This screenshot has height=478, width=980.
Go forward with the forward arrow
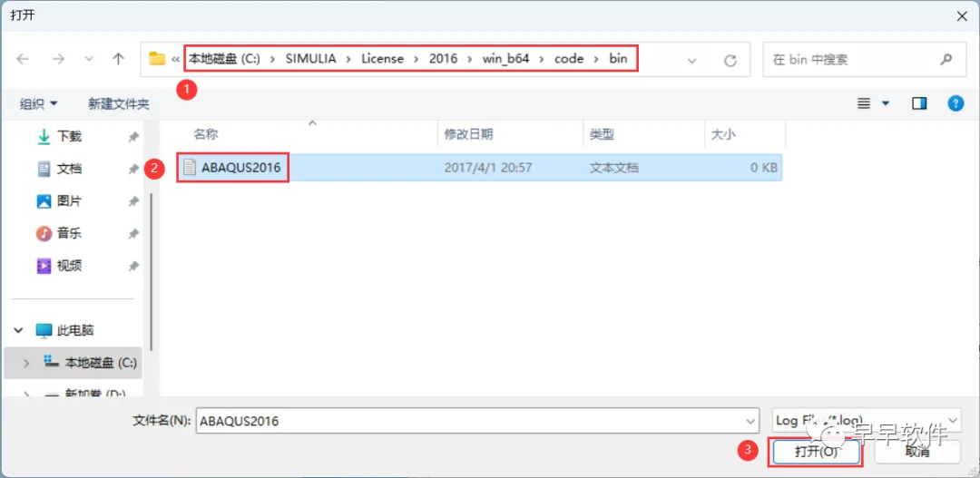tap(58, 59)
